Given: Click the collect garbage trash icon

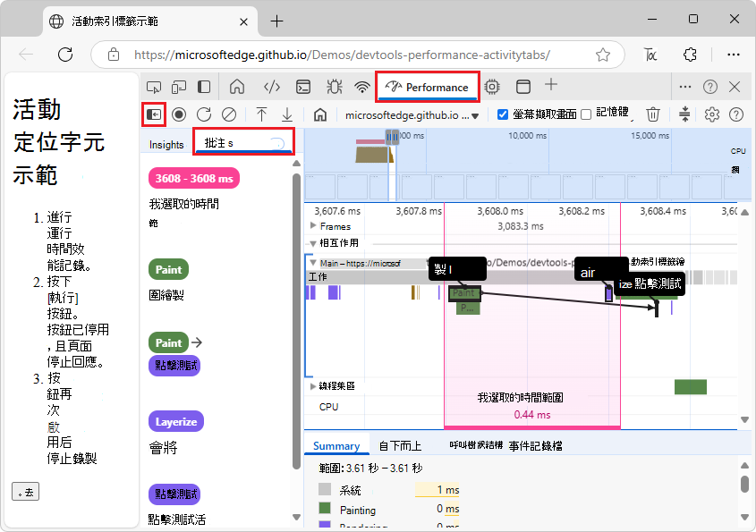Looking at the screenshot, I should [x=653, y=114].
